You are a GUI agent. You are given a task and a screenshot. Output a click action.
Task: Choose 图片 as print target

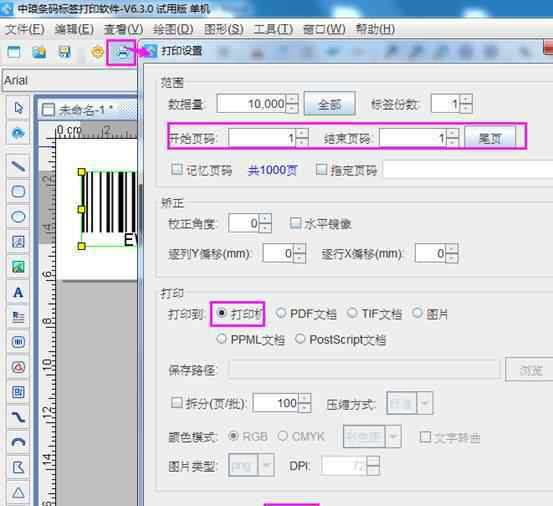point(417,313)
